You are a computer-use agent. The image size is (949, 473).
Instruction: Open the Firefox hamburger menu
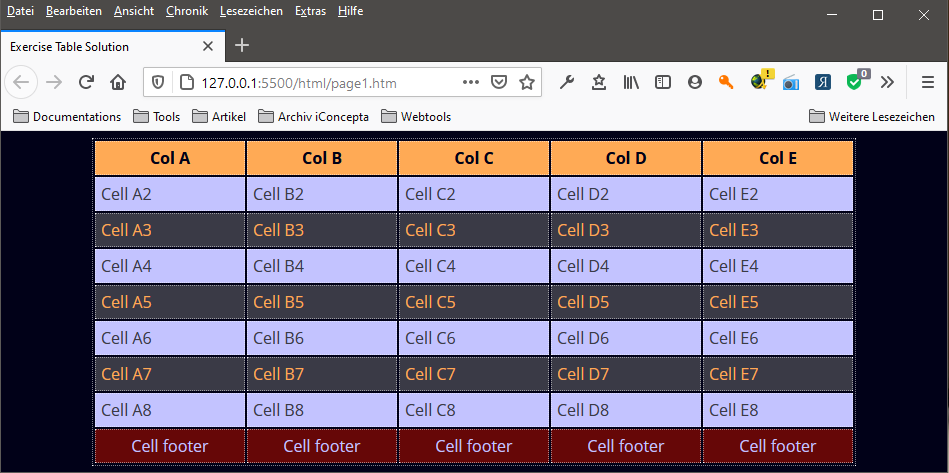(x=927, y=82)
